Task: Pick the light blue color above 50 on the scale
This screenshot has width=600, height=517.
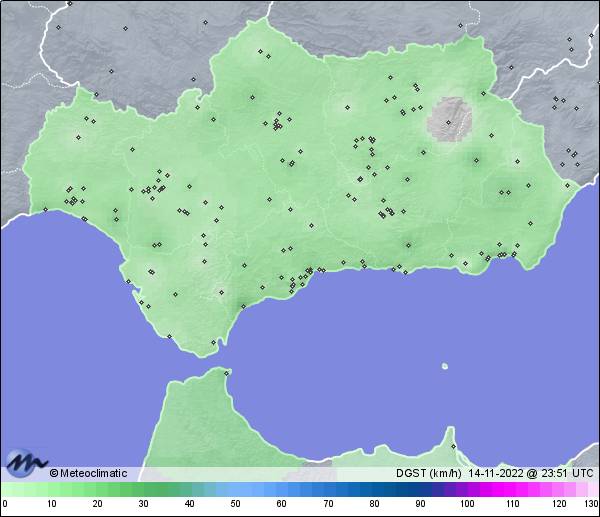Action: [x=235, y=489]
